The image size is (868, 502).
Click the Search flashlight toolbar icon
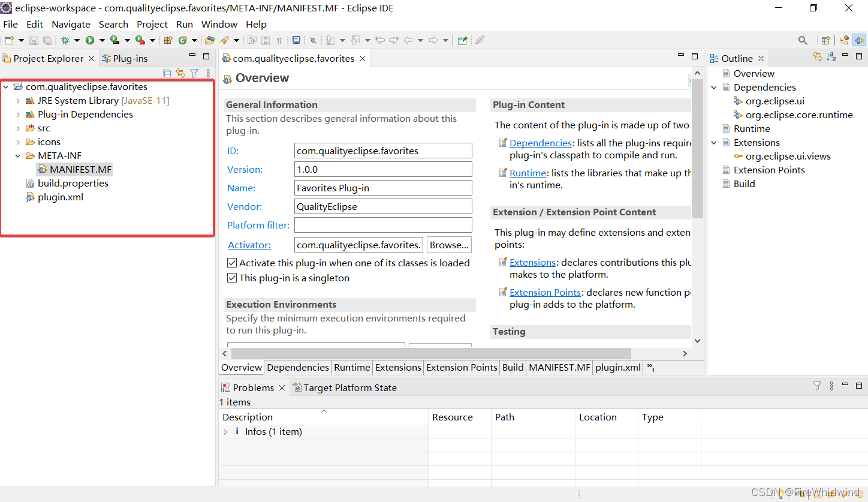tap(224, 40)
